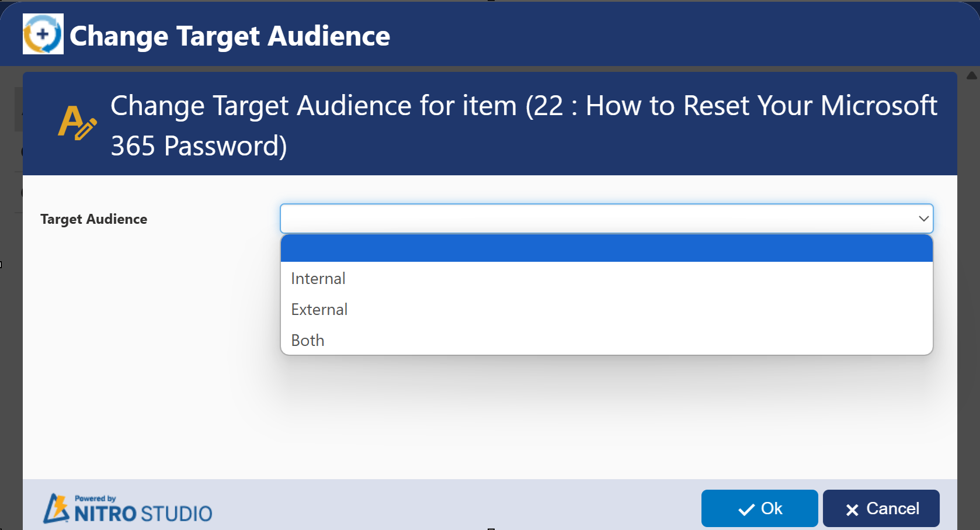The width and height of the screenshot is (980, 530).
Task: Collapse the dropdown using the chevron arrow
Action: pyautogui.click(x=923, y=219)
